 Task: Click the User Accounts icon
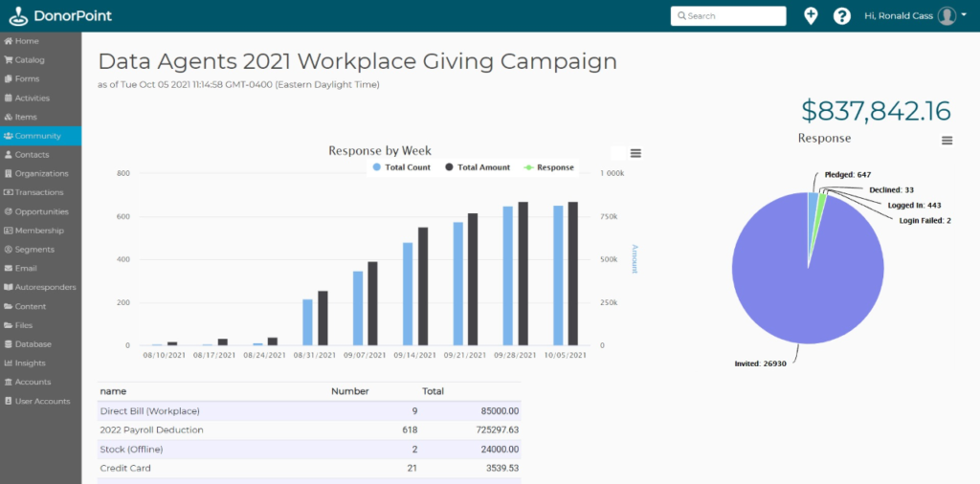point(8,401)
